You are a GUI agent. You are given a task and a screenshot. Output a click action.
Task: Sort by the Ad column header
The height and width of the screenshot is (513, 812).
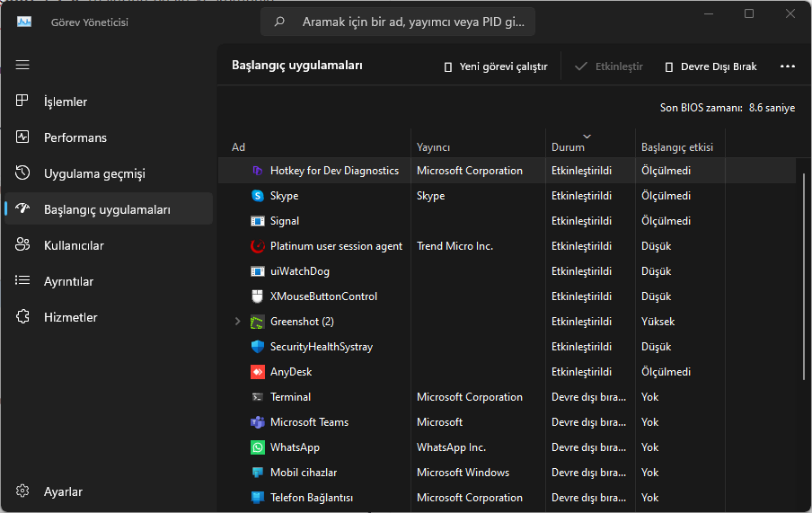[238, 147]
